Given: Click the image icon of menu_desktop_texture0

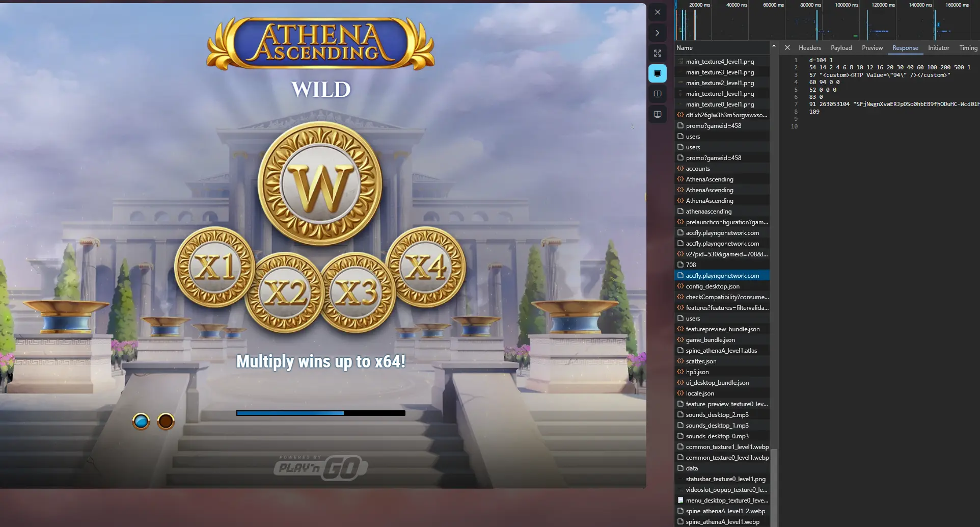Looking at the screenshot, I should tap(680, 500).
